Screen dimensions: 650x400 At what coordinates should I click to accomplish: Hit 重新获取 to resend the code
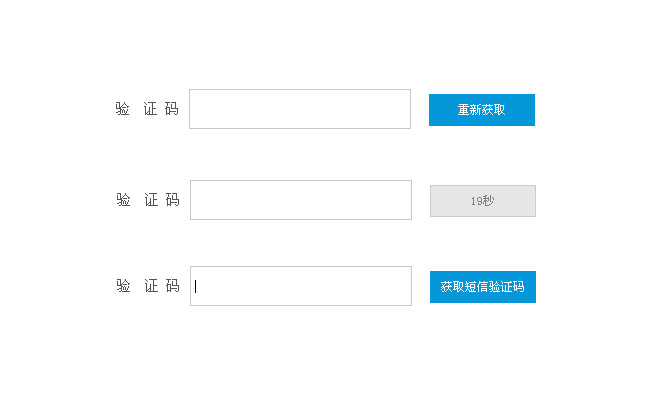(481, 110)
